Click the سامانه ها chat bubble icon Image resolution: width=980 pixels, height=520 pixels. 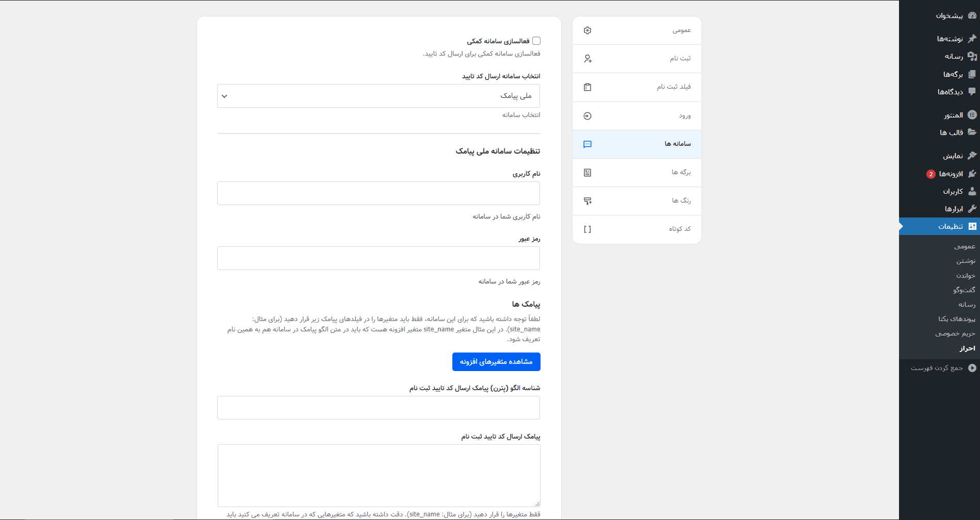tap(587, 144)
